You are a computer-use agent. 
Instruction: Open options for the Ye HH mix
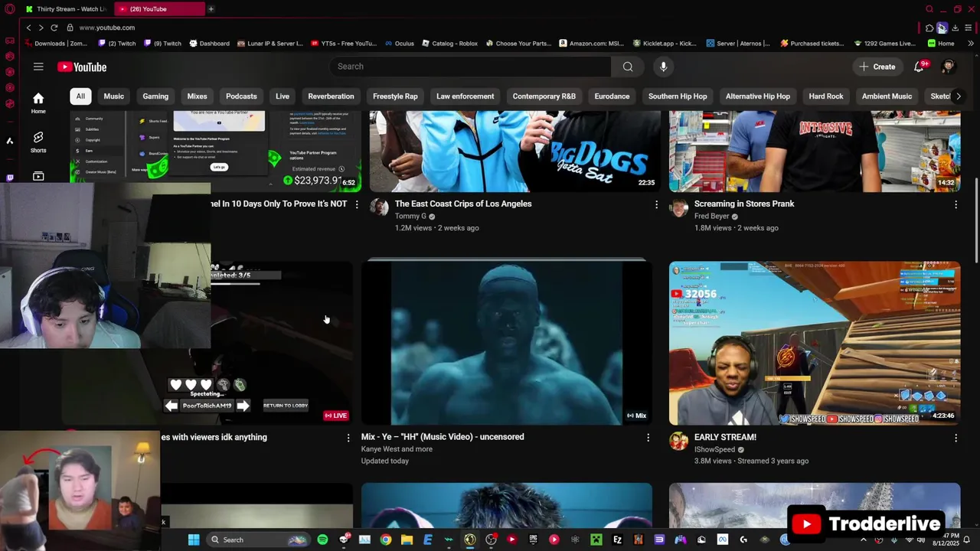point(648,438)
